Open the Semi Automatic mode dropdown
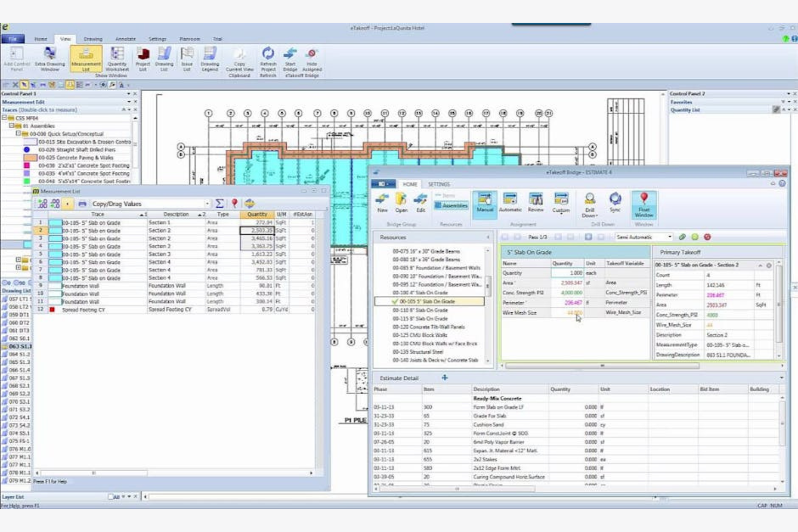 670,237
